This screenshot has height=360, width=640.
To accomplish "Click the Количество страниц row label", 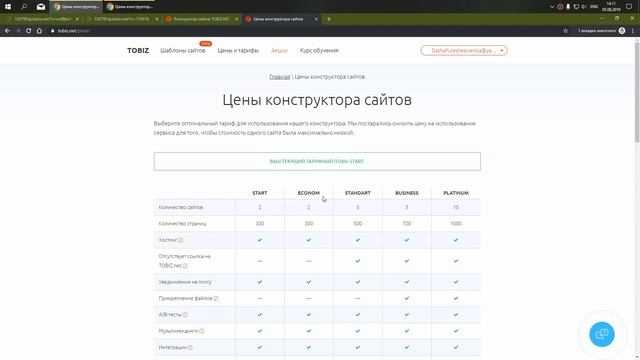I will pos(182,224).
